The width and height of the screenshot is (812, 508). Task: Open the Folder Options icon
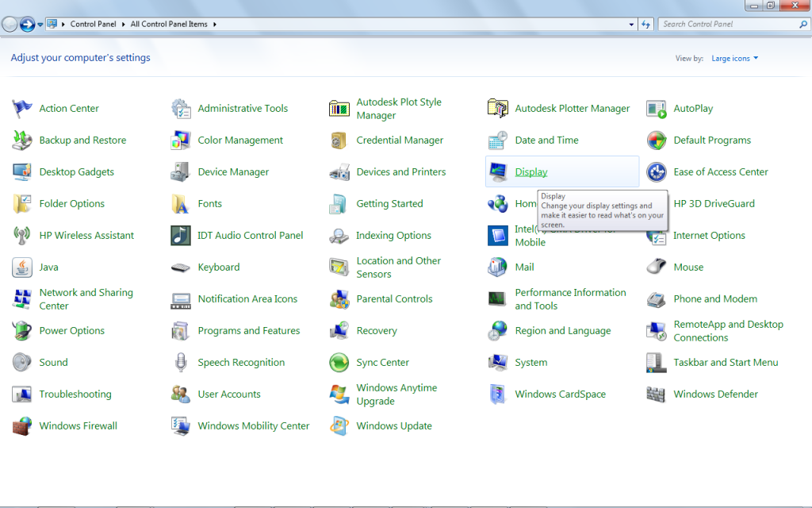pos(21,204)
